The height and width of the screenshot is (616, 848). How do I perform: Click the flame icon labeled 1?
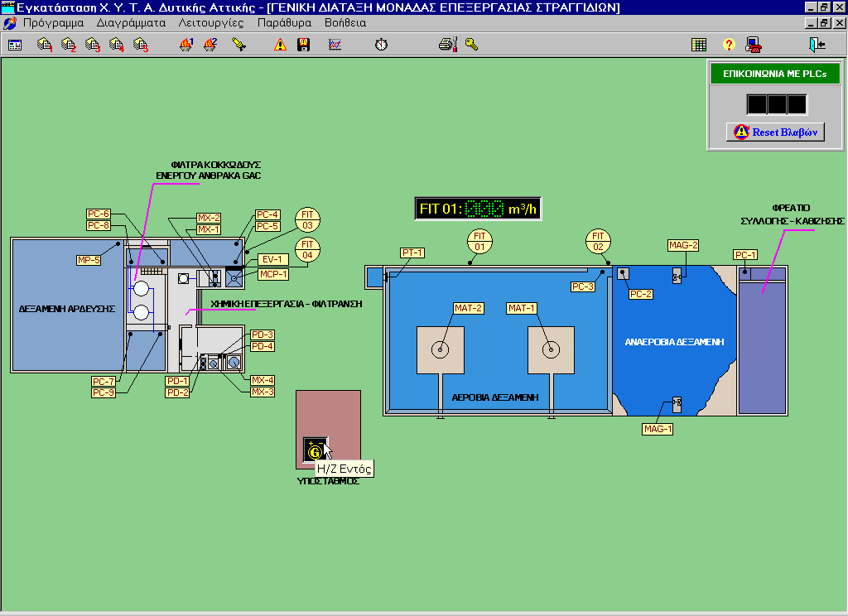point(186,45)
